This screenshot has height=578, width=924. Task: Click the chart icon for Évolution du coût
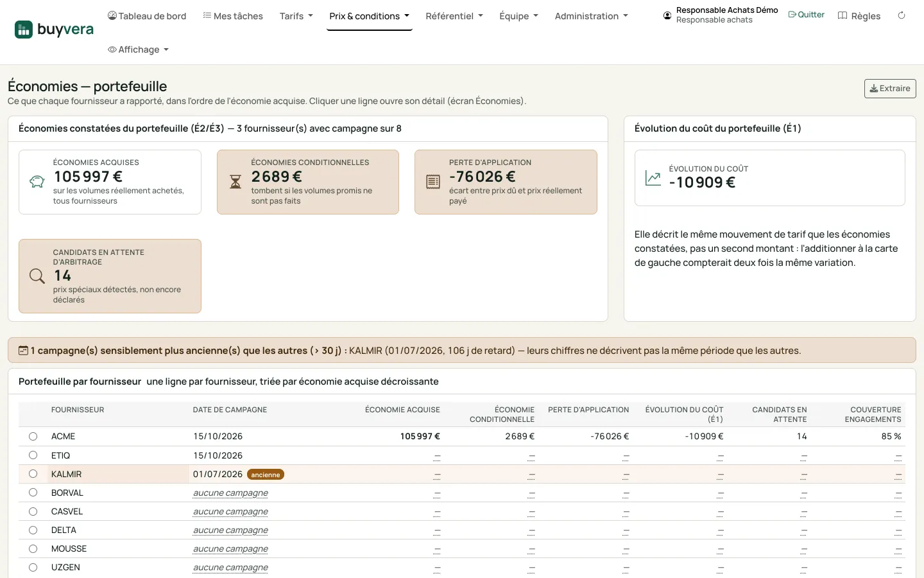click(653, 178)
